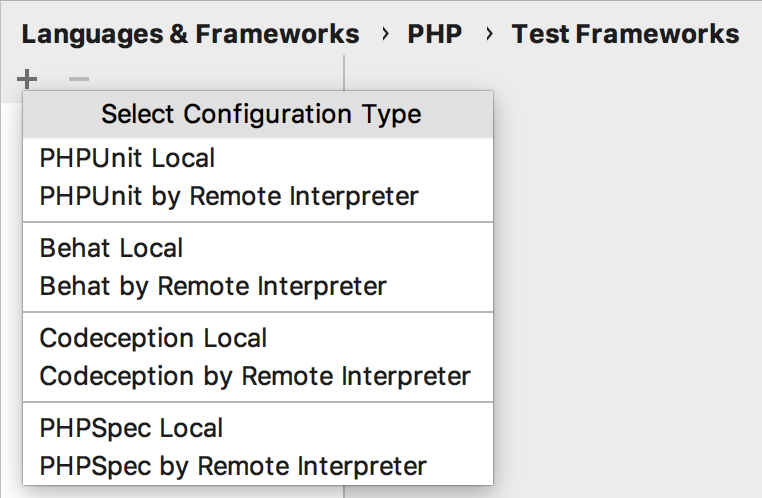The height and width of the screenshot is (498, 762).
Task: Select PHPSpec Local entry
Action: [258, 428]
